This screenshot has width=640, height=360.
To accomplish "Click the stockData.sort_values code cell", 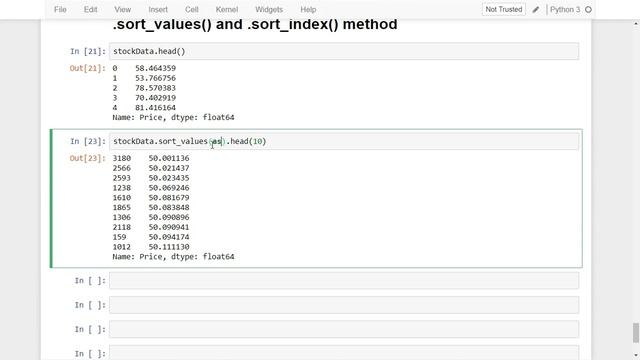I will point(344,141).
